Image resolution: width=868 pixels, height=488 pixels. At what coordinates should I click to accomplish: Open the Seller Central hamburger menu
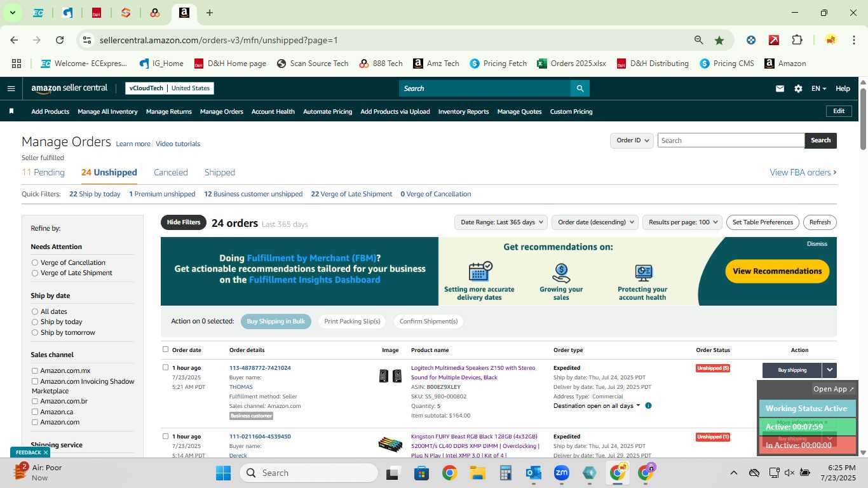pos(11,88)
